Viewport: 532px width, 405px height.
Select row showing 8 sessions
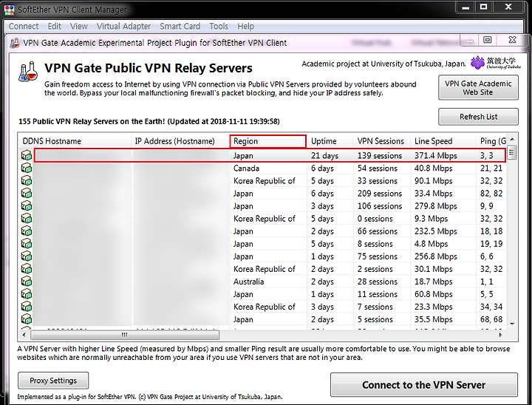click(x=263, y=244)
